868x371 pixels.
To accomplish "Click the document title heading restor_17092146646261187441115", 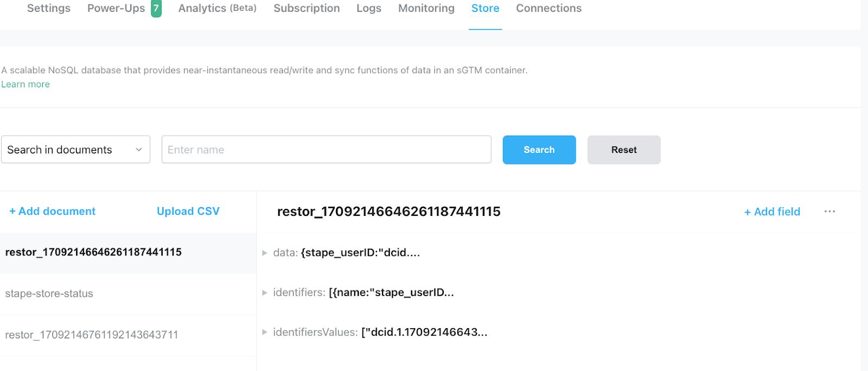I will pyautogui.click(x=388, y=212).
